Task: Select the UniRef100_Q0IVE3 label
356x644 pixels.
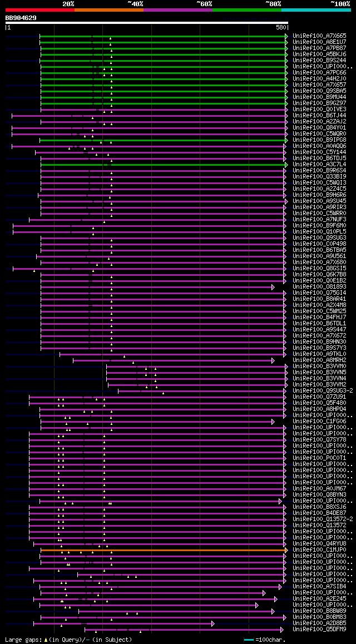Action: [319, 109]
